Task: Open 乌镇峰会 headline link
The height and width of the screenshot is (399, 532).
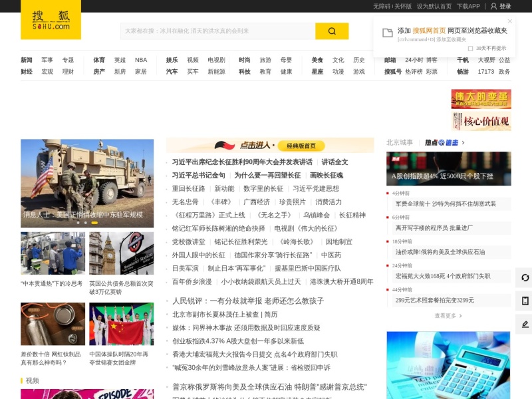Action: point(317,215)
